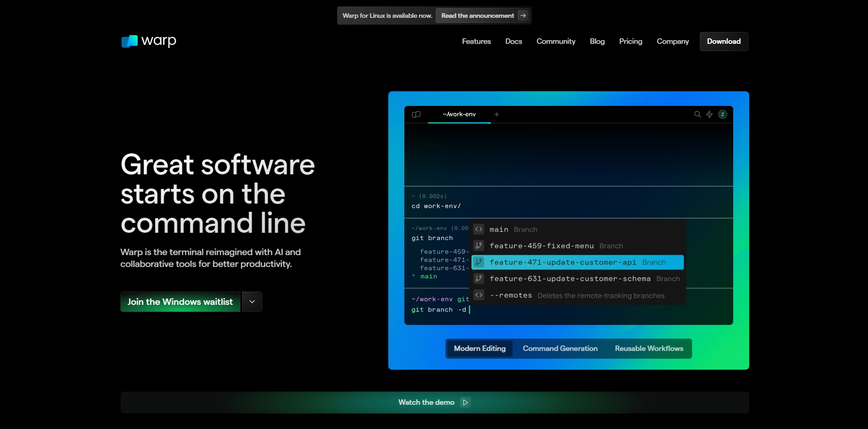
Task: Click the search icon in terminal header
Action: pyautogui.click(x=697, y=115)
